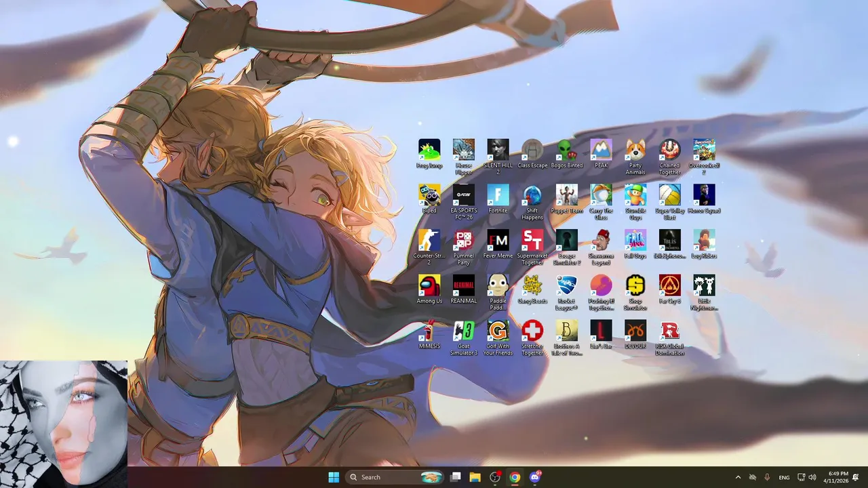Launch Stumble Guys from the desktop
Image resolution: width=868 pixels, height=488 pixels.
(x=635, y=203)
